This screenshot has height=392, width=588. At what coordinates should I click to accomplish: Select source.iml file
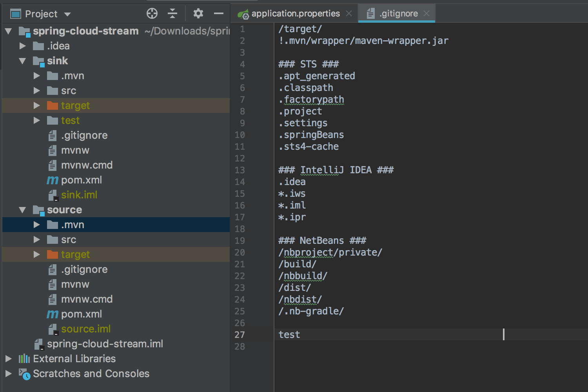[x=86, y=329]
